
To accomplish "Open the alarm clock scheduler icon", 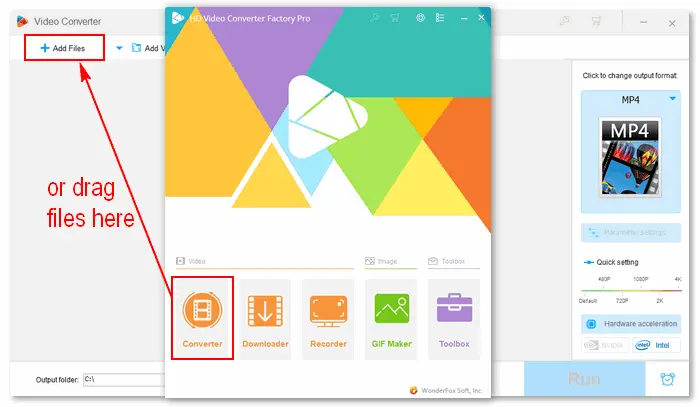I will [667, 379].
